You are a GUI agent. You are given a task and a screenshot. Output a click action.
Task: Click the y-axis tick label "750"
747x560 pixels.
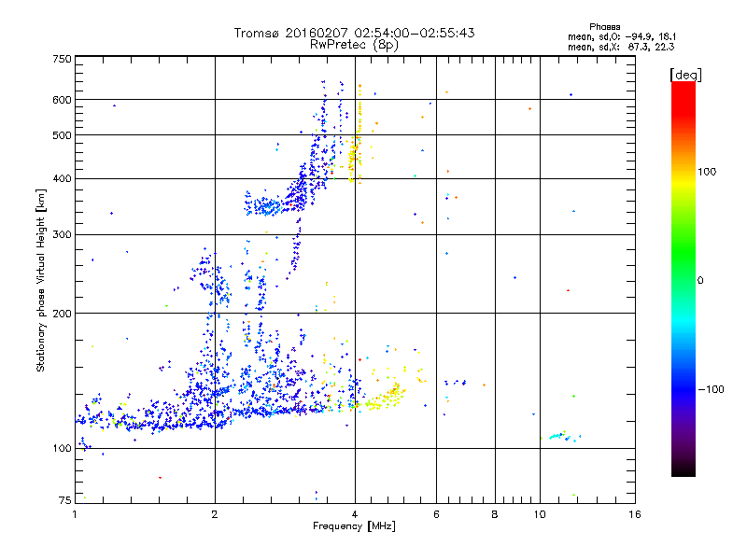point(63,59)
